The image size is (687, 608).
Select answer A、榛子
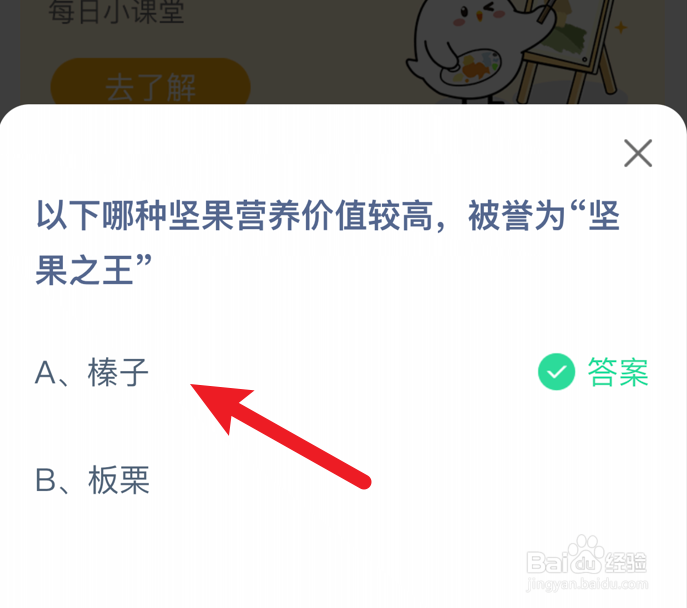[92, 373]
